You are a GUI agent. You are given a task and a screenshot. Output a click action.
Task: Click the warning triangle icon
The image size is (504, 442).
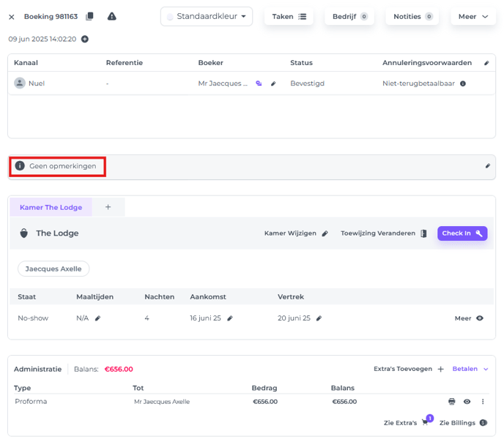(111, 16)
